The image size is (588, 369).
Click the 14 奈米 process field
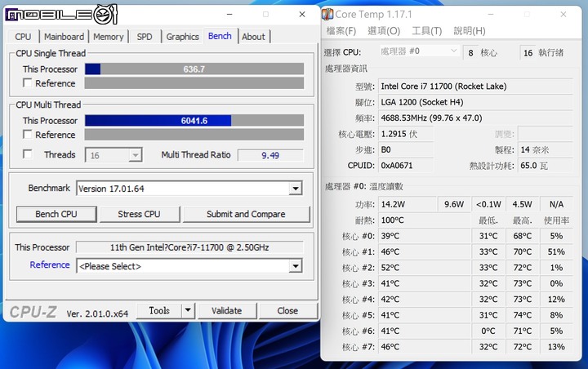(x=545, y=149)
